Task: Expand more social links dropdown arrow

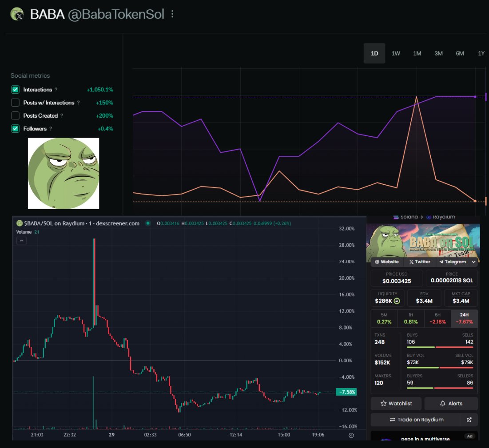Action: click(x=473, y=262)
